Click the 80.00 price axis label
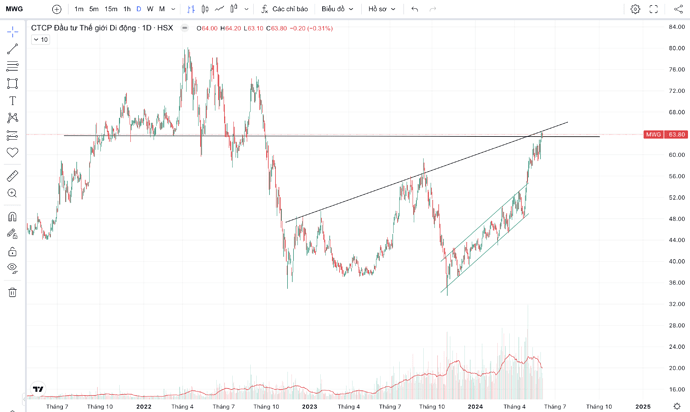 click(677, 48)
